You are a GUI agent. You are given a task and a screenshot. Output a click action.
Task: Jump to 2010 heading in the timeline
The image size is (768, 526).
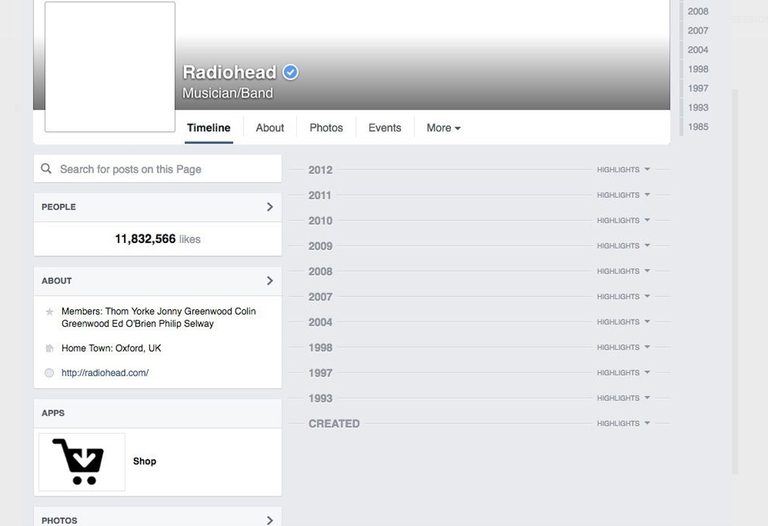point(320,221)
